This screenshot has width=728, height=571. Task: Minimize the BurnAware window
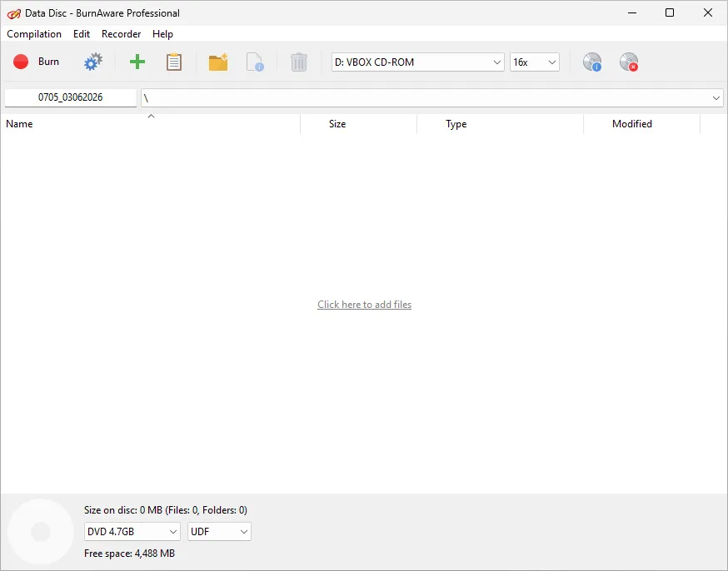tap(632, 13)
